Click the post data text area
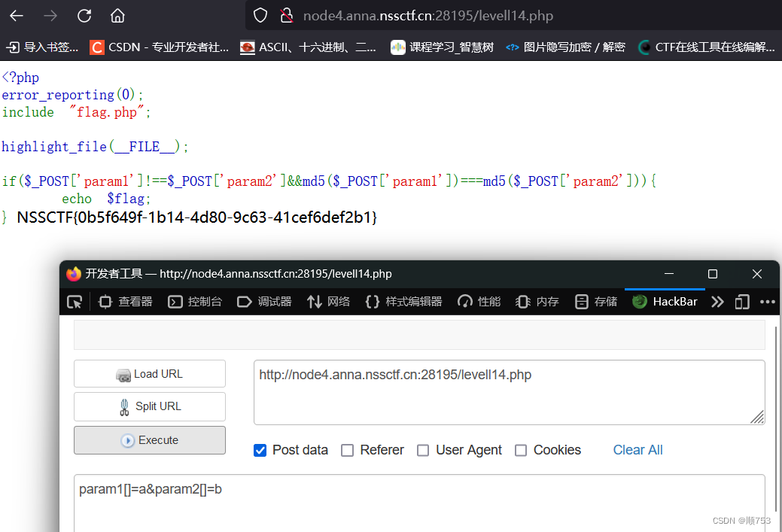This screenshot has height=532, width=782. (x=419, y=503)
